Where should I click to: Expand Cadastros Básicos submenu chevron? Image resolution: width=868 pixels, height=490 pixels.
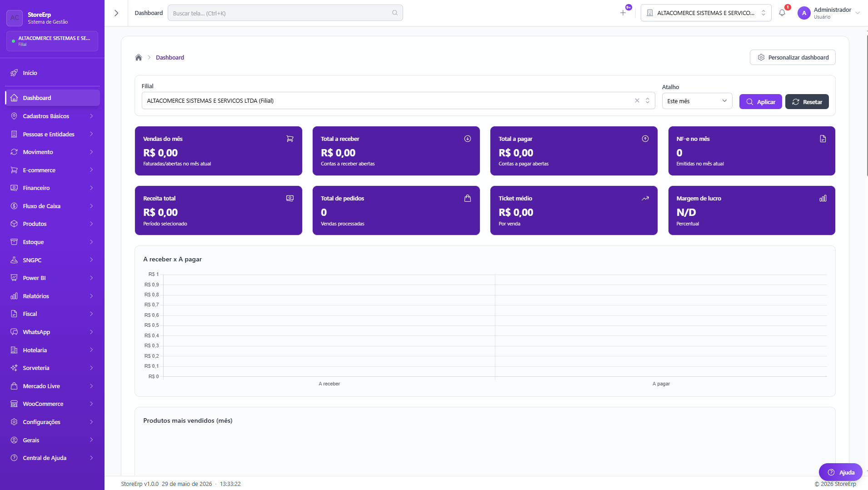(x=91, y=116)
